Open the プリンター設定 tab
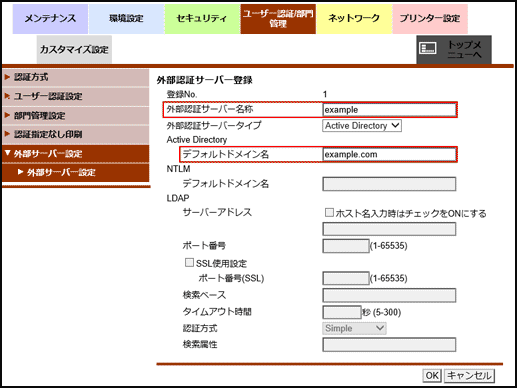This screenshot has width=517, height=388. (x=430, y=19)
